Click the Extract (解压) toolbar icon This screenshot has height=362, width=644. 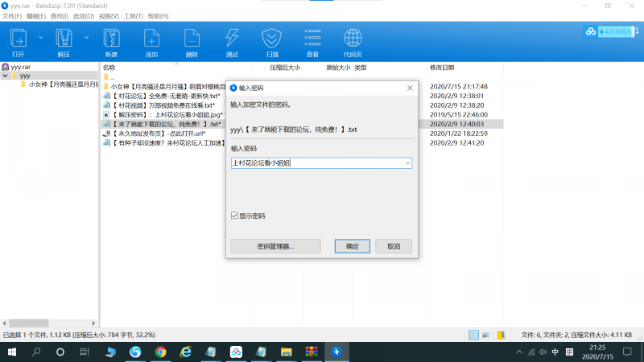click(64, 39)
